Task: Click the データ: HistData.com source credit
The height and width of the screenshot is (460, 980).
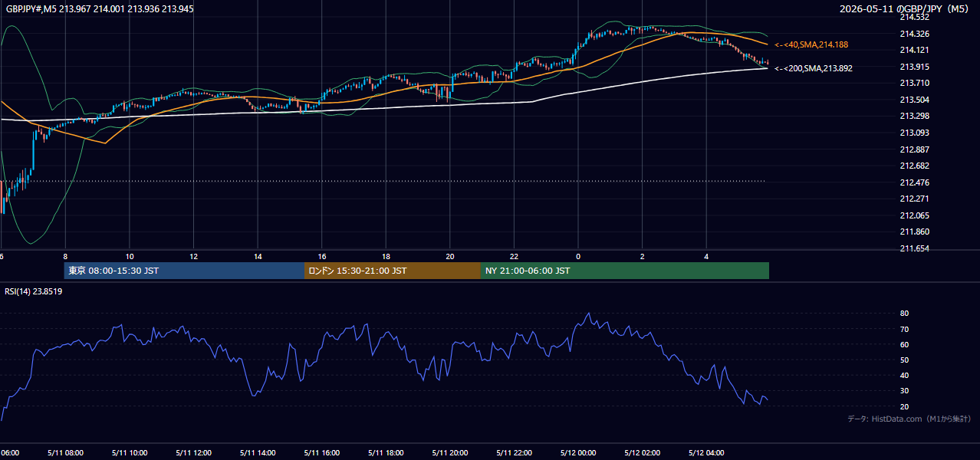Action: [909, 419]
